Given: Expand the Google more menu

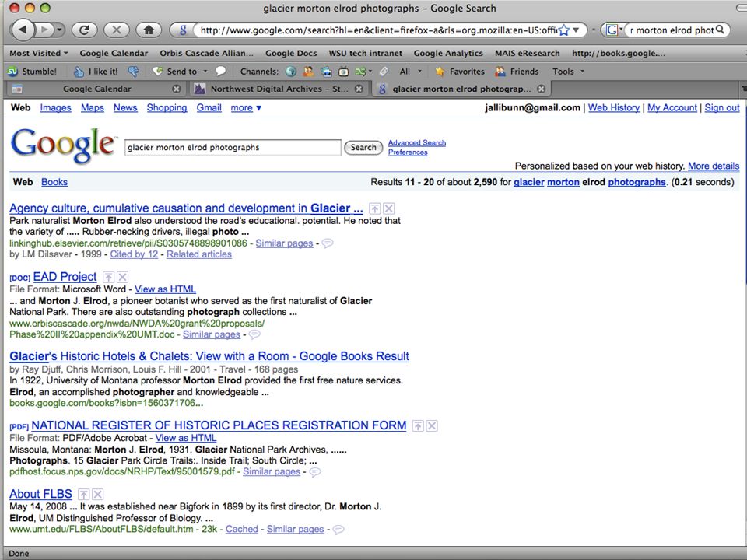Looking at the screenshot, I should [246, 107].
